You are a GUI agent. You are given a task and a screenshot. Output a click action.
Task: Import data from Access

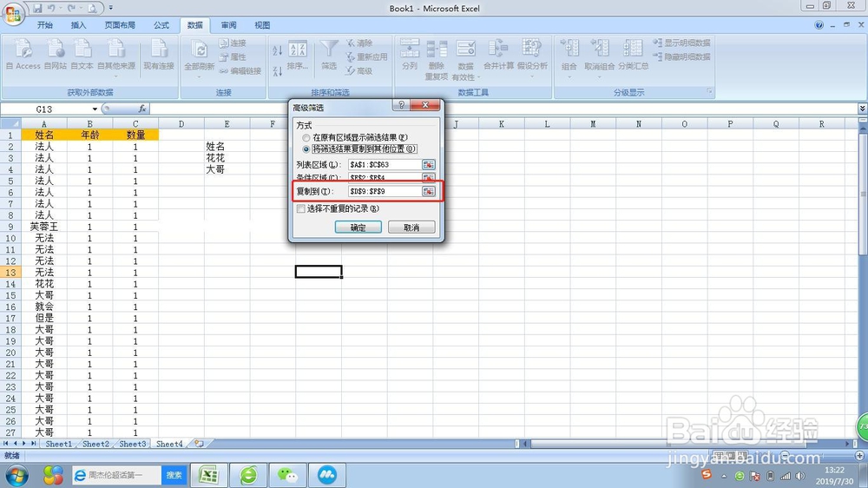(x=23, y=55)
